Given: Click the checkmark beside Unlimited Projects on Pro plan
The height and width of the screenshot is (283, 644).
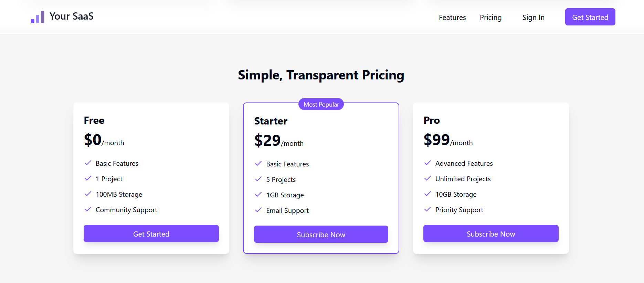Looking at the screenshot, I should [428, 178].
